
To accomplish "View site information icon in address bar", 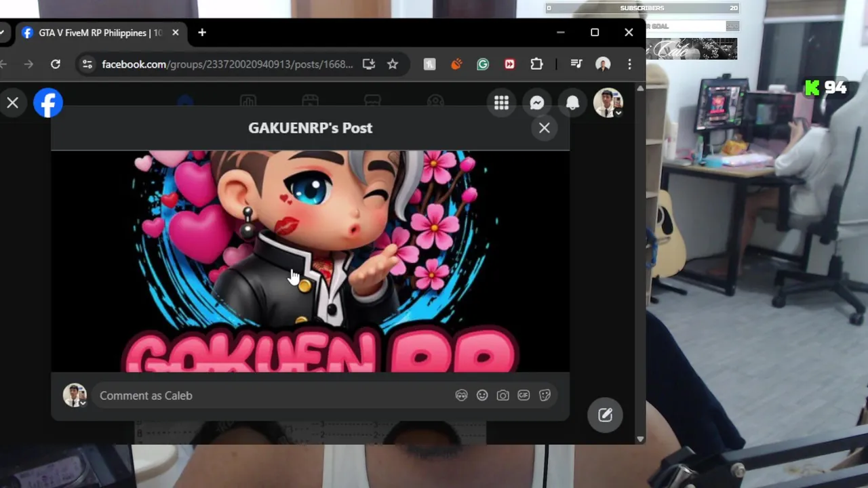I will click(87, 64).
